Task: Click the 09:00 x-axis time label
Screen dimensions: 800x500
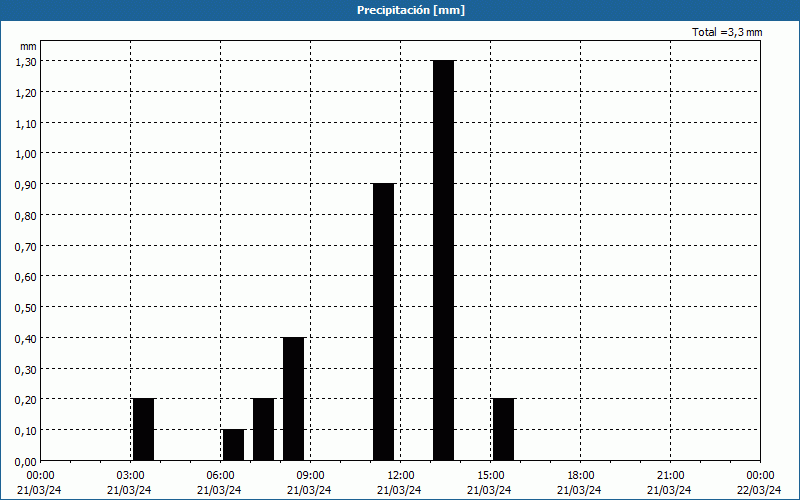Action: [310, 476]
